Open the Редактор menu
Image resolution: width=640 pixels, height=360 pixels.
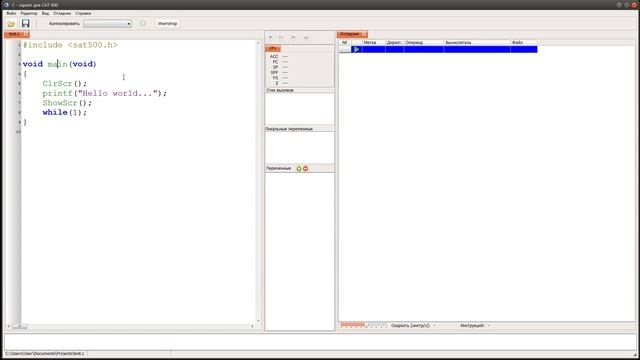(29, 13)
